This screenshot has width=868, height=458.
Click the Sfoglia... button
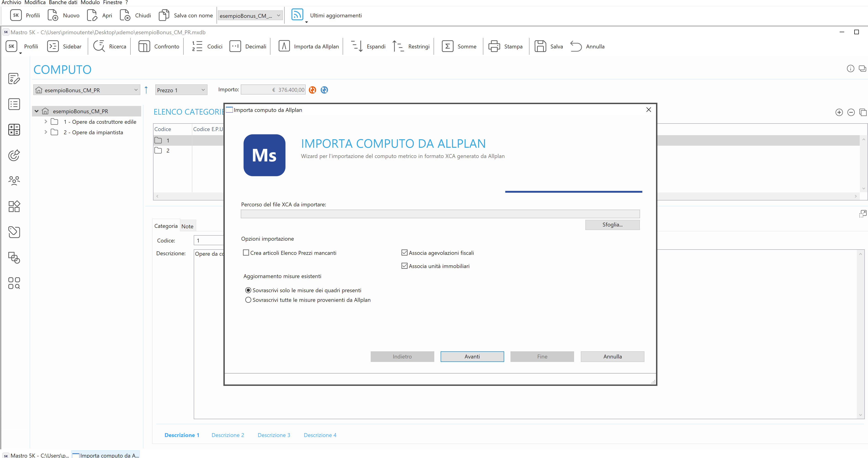612,225
